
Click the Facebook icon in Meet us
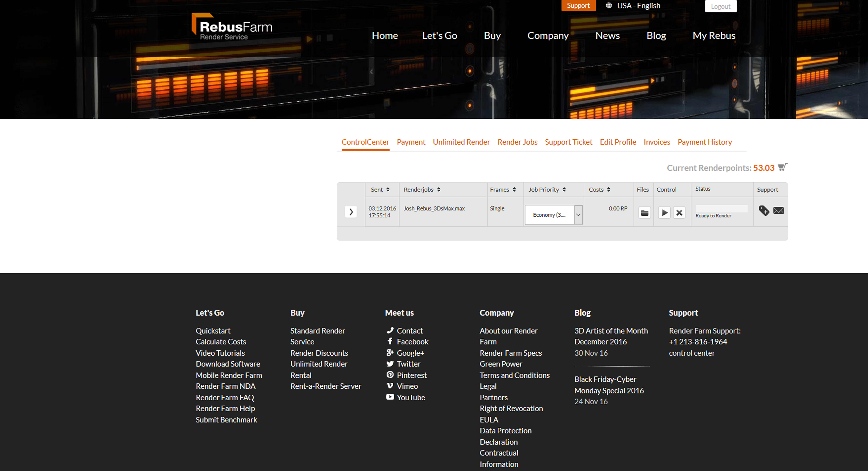(390, 341)
